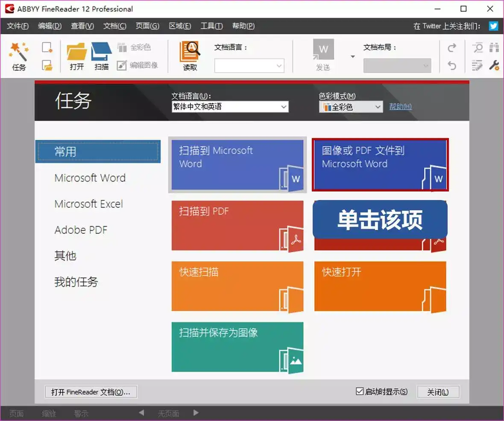Open the toolbar document layout combo box
504x421 pixels.
(397, 66)
